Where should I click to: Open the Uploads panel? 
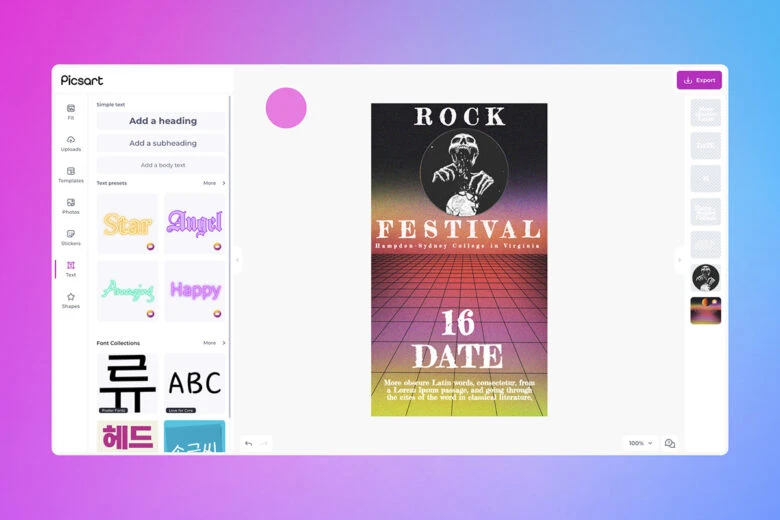click(x=71, y=143)
